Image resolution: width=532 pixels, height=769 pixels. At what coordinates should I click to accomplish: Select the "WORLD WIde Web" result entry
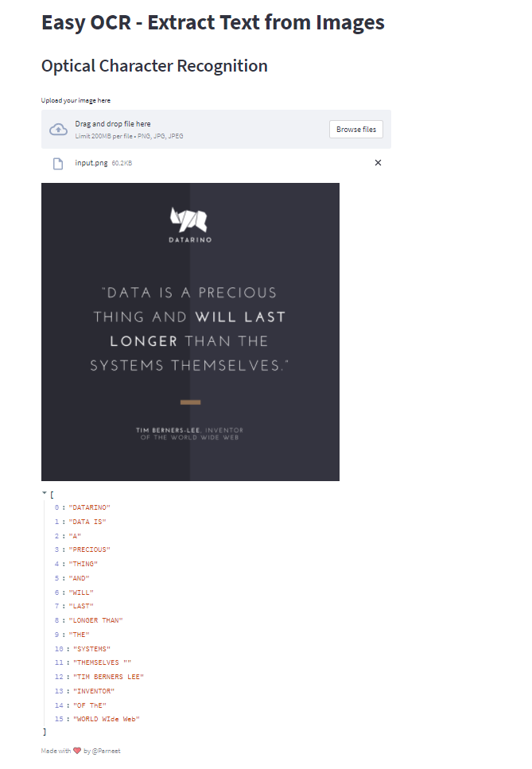pyautogui.click(x=107, y=719)
